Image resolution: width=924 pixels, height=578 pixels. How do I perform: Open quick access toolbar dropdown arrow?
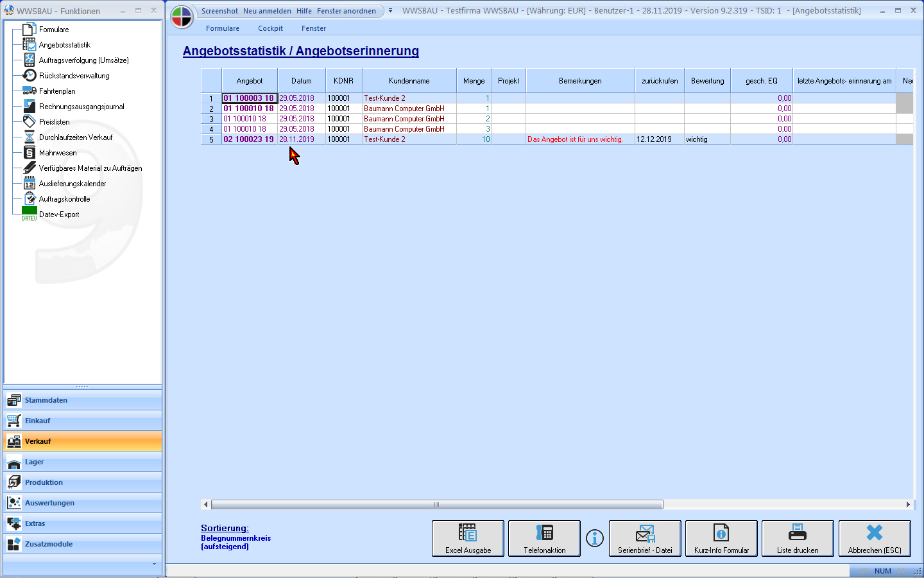390,11
